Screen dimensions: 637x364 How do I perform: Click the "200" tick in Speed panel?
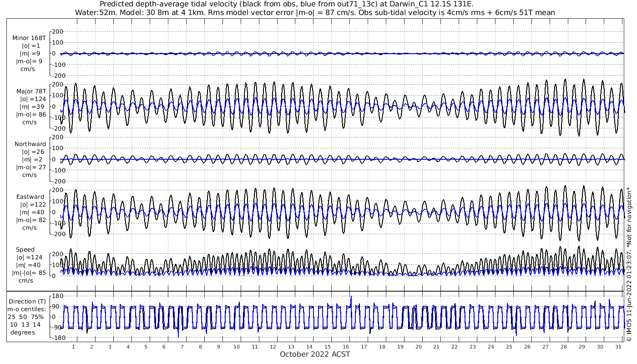click(57, 254)
